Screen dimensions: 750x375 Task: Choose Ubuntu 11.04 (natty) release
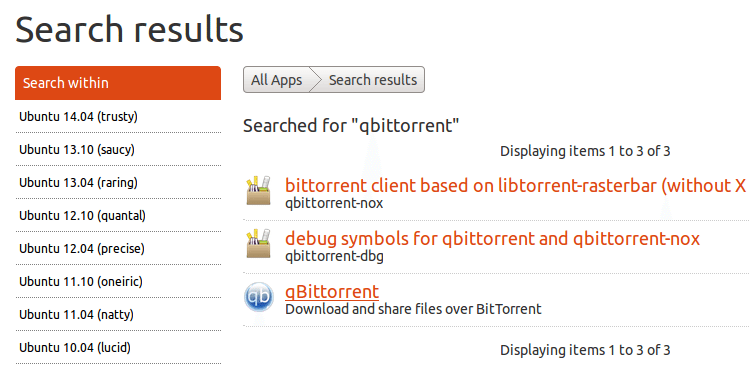click(x=118, y=314)
